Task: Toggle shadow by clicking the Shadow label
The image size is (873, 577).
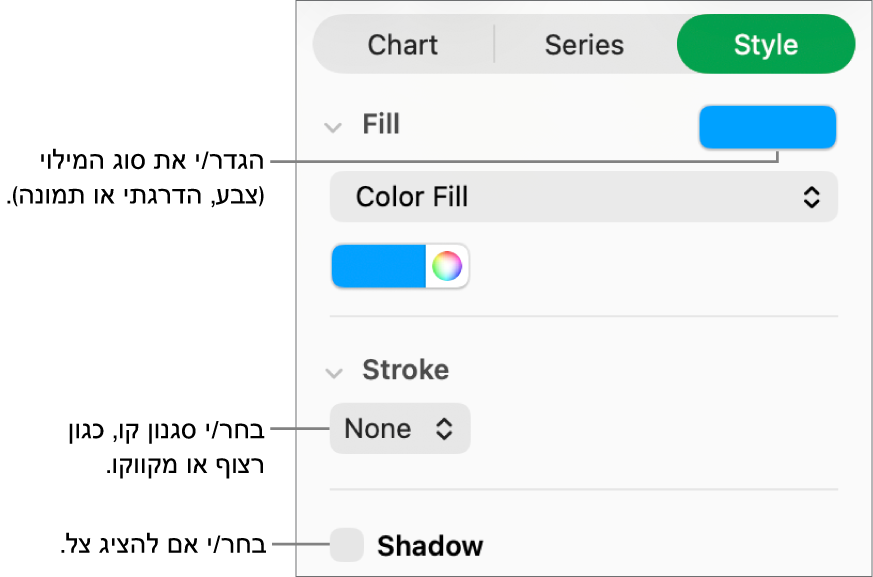Action: 429,546
